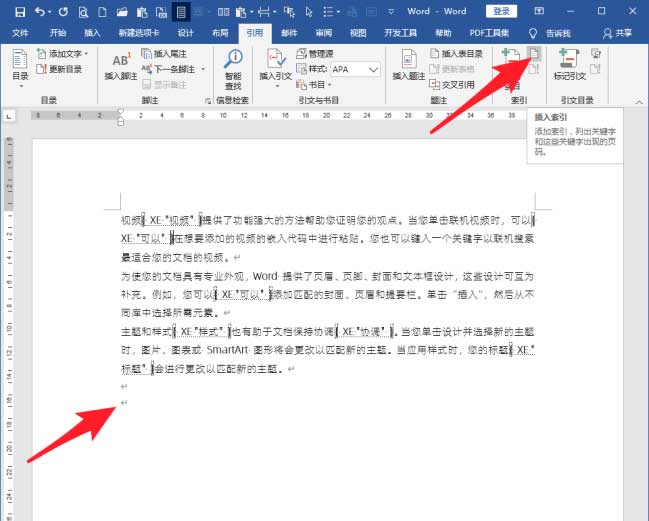Click the Insert Index icon
This screenshot has width=649, height=521.
pos(536,54)
